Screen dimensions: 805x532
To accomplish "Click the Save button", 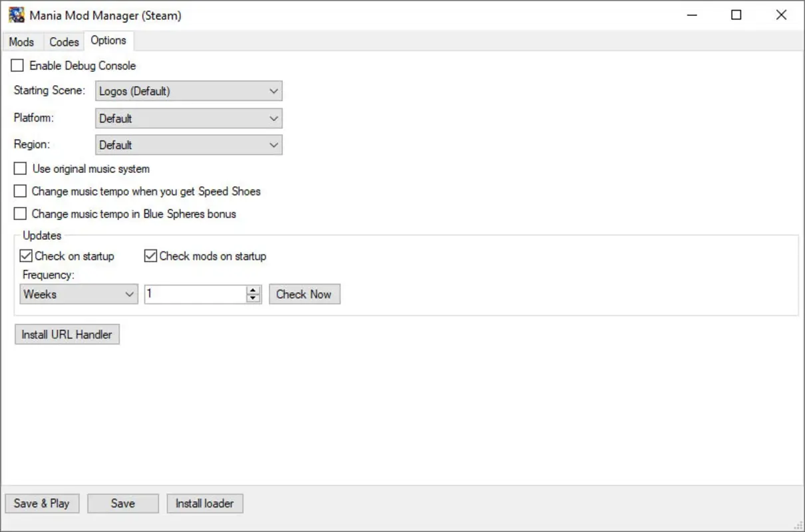I will pos(122,503).
